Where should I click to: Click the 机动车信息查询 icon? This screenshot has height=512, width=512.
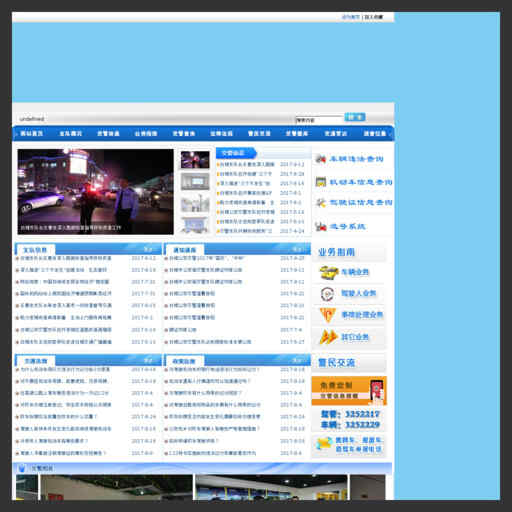click(321, 182)
